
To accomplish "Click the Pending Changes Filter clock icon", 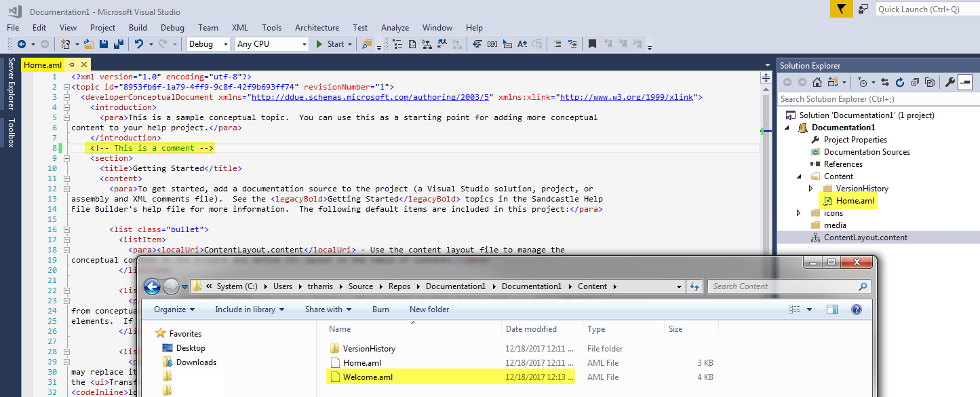I will coord(862,82).
